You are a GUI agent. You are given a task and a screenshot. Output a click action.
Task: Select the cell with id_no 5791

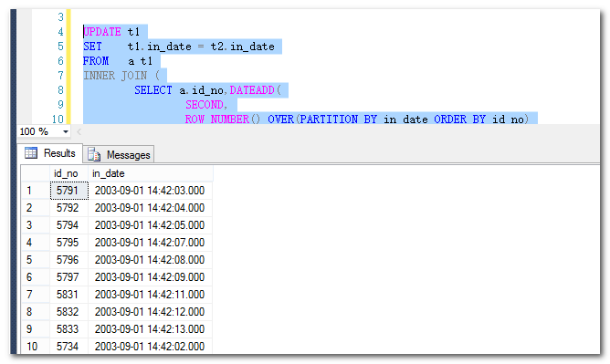tap(68, 191)
